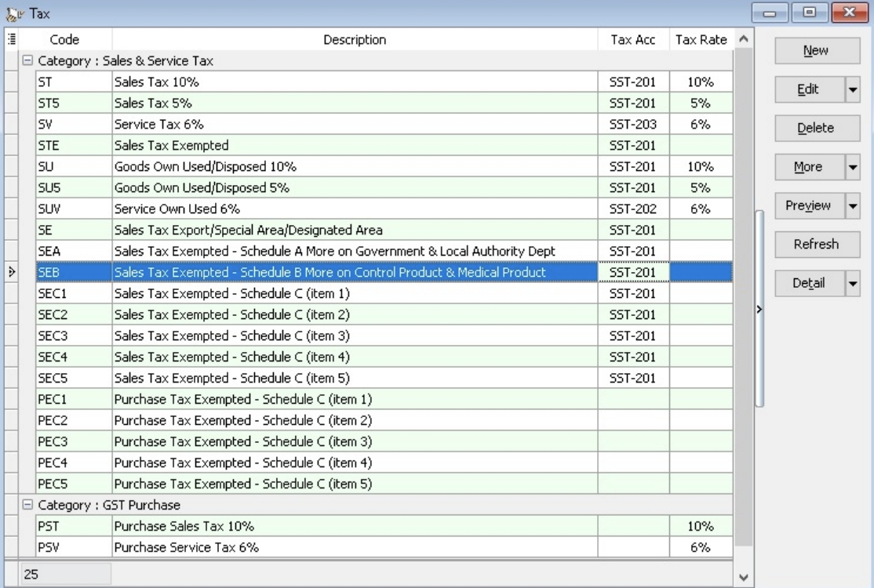Hit the Refresh button

pos(816,244)
